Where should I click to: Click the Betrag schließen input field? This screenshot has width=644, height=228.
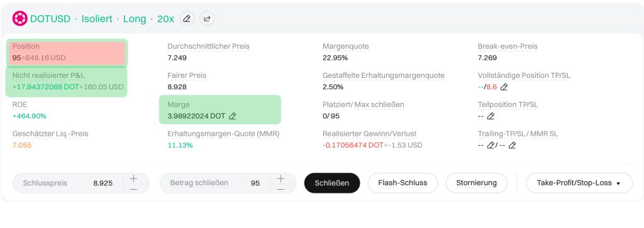215,183
